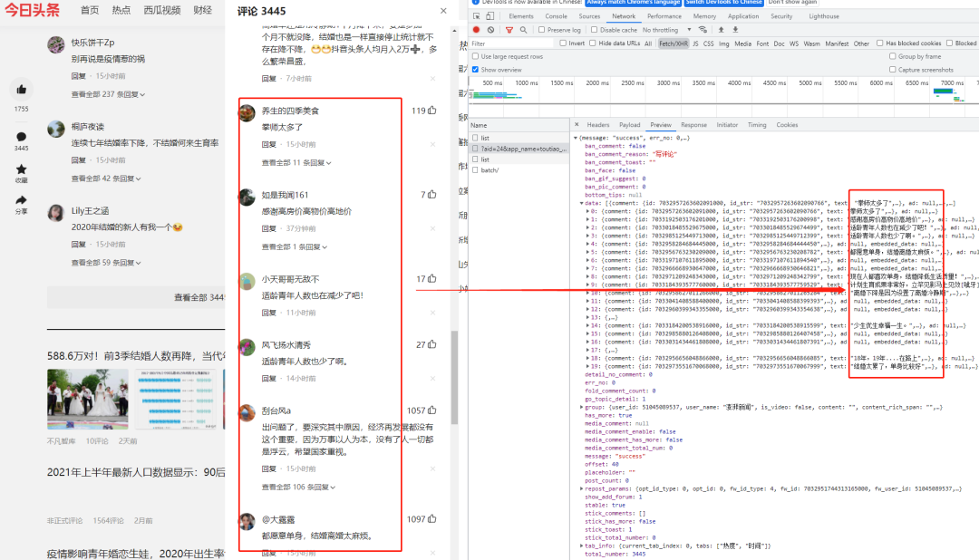Viewport: 979px width, 560px height.
Task: Click the comments panel vertical scrollbar
Action: point(454,377)
